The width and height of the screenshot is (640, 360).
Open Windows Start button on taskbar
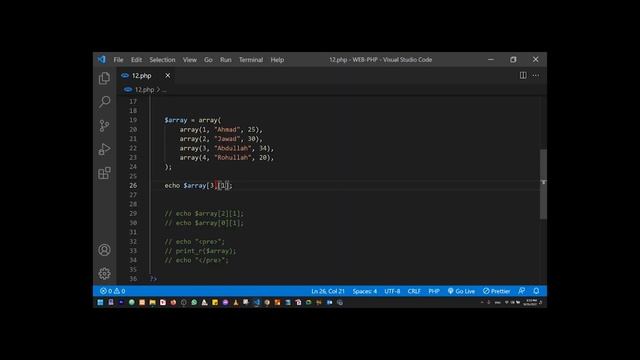100,302
